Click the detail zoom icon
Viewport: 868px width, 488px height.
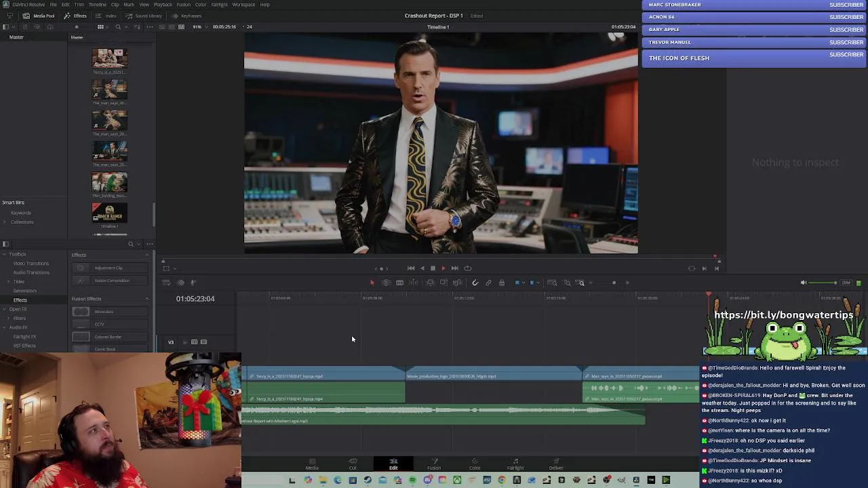point(567,283)
